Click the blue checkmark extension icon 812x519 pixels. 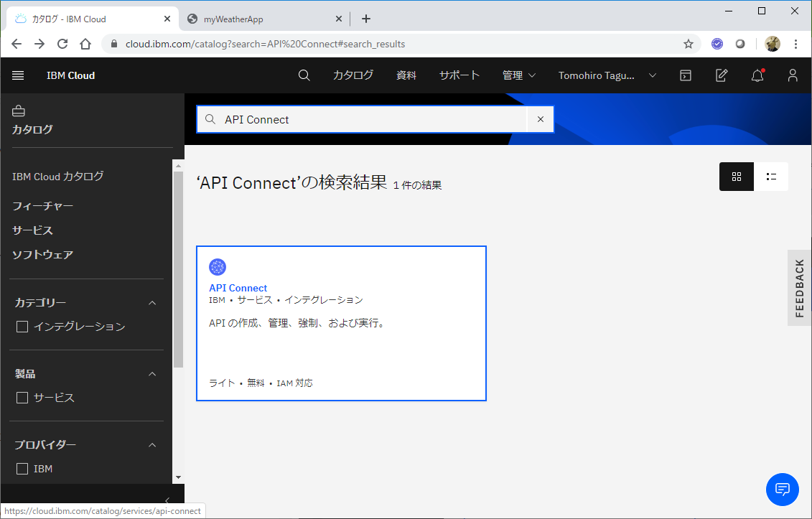(x=717, y=44)
